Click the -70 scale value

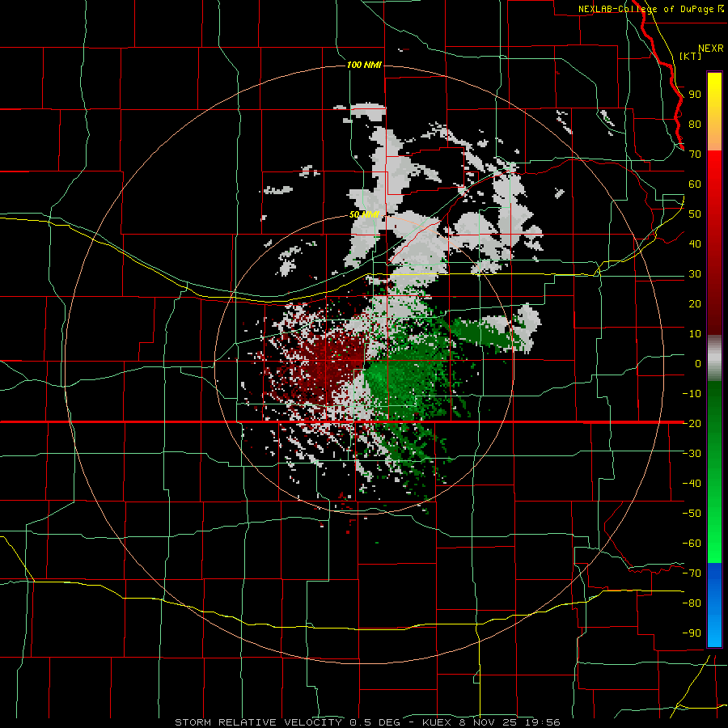pos(692,573)
